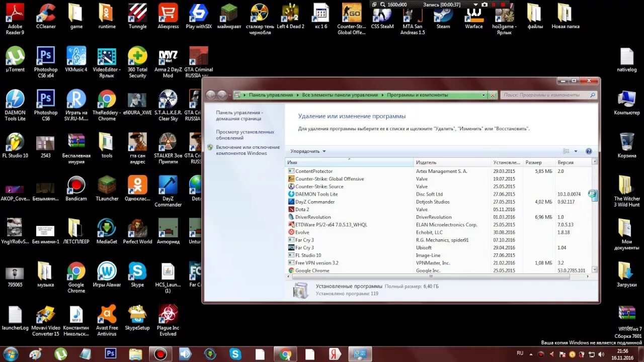Select Evolve in the programs list

click(x=438, y=232)
